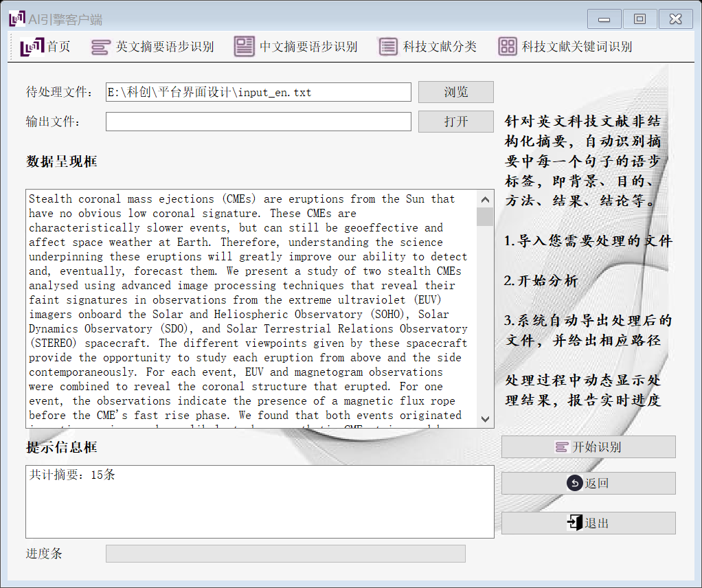Switch to 科技文献分类 menu text
This screenshot has height=588, width=702.
[440, 47]
